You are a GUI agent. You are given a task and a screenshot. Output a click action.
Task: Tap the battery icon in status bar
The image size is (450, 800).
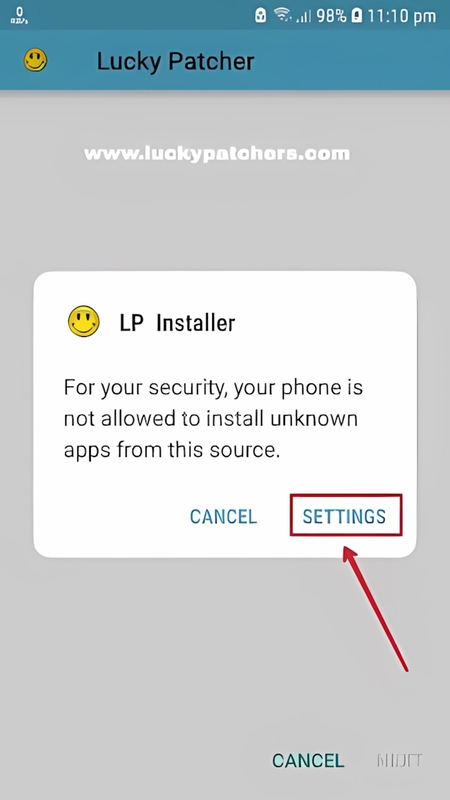[357, 15]
